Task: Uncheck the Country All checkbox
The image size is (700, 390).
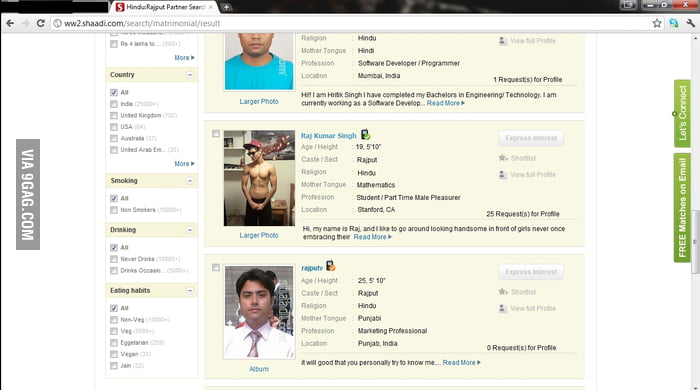Action: (x=114, y=92)
